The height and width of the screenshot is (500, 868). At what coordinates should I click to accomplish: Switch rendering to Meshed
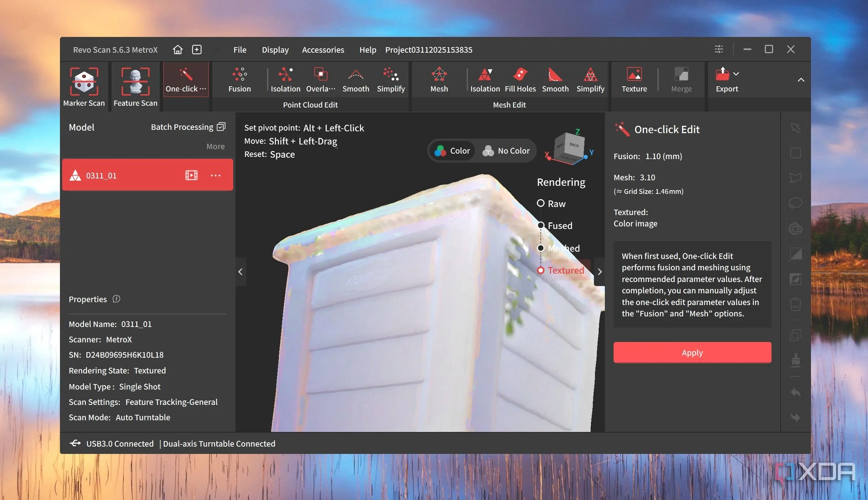pyautogui.click(x=558, y=248)
